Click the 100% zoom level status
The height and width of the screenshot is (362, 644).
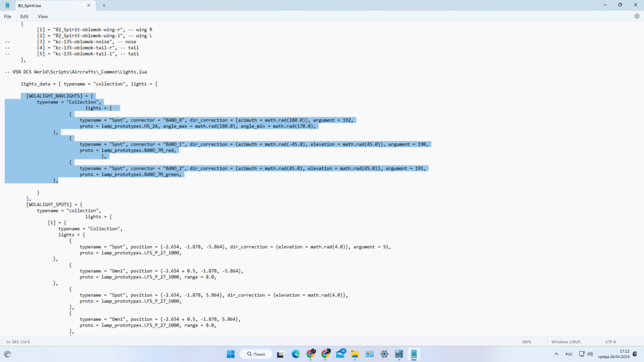click(x=526, y=342)
